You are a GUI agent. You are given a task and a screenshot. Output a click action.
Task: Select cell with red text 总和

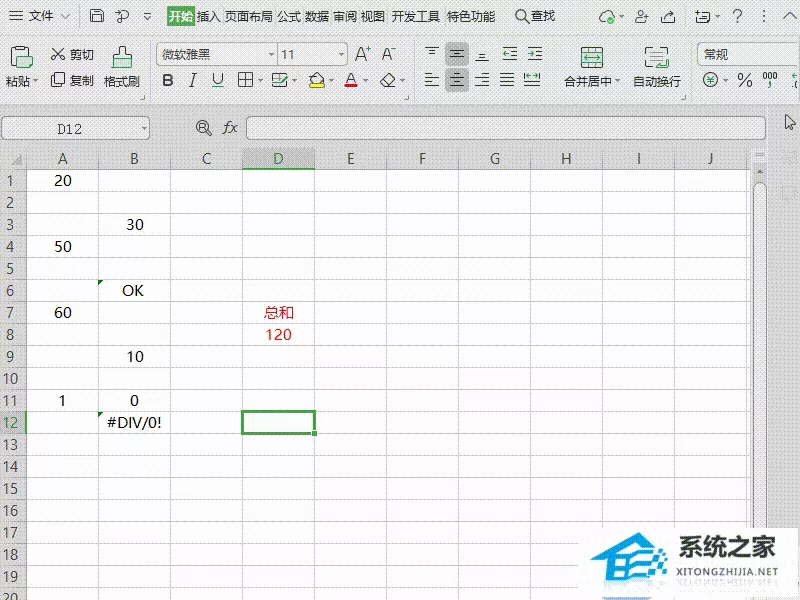tap(279, 312)
